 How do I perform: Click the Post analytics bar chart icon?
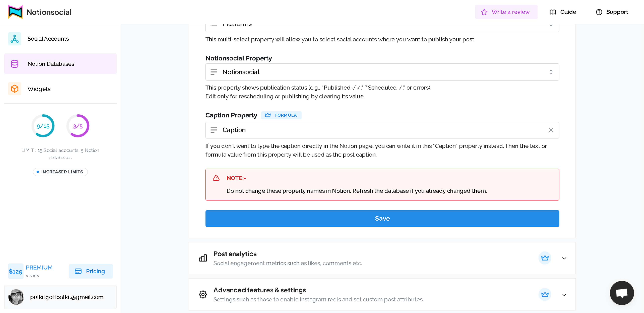click(203, 258)
